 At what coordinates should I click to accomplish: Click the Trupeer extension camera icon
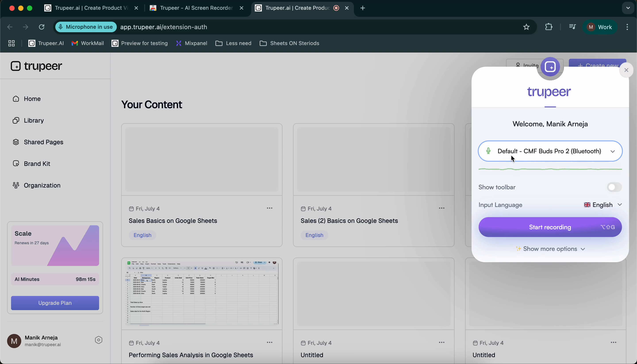(550, 66)
